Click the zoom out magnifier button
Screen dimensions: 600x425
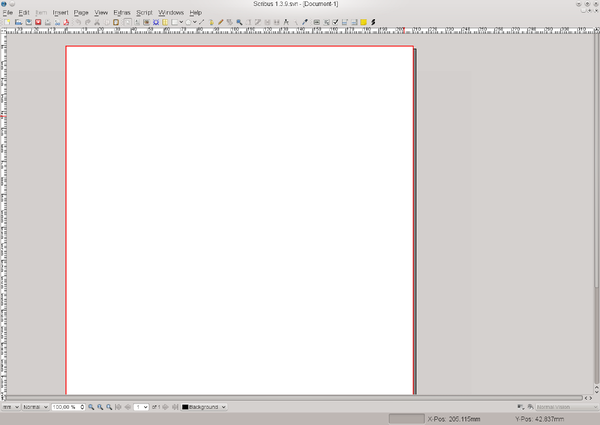coord(90,407)
